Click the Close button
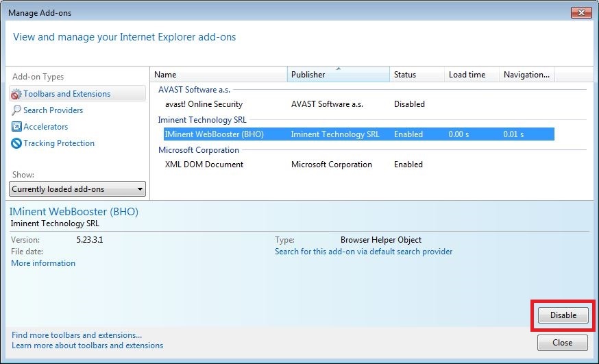The height and width of the screenshot is (364, 599). (x=562, y=343)
